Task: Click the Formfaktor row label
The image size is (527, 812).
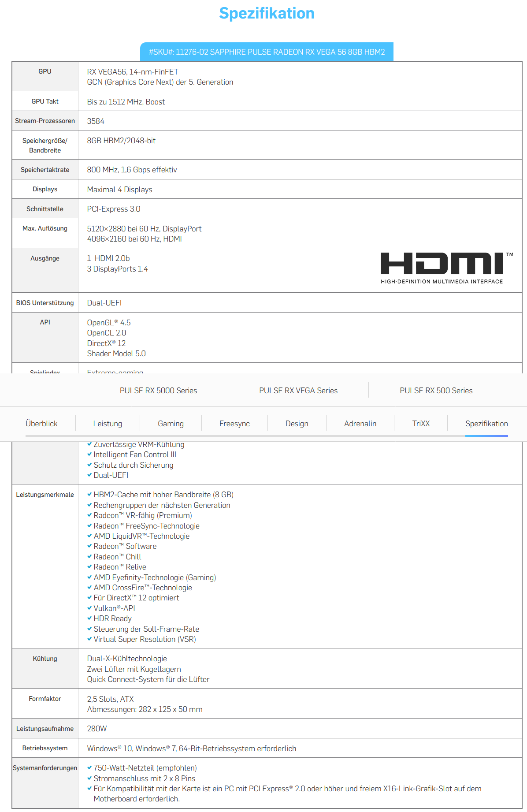Action: click(x=45, y=699)
